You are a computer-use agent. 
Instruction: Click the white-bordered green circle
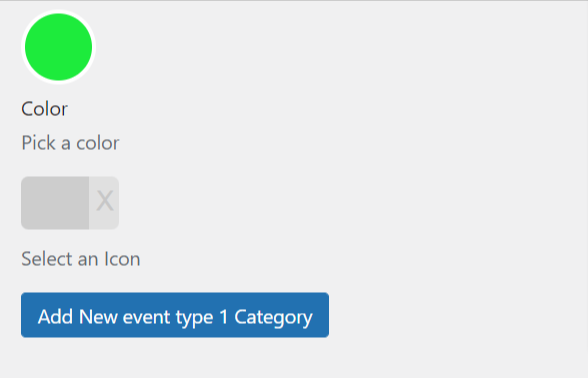tap(58, 47)
